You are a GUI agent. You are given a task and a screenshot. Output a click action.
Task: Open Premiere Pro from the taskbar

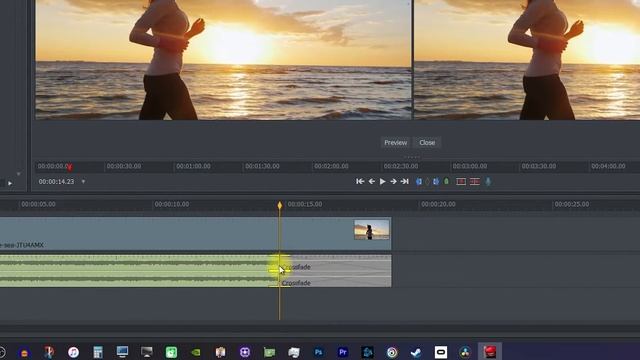coord(343,352)
